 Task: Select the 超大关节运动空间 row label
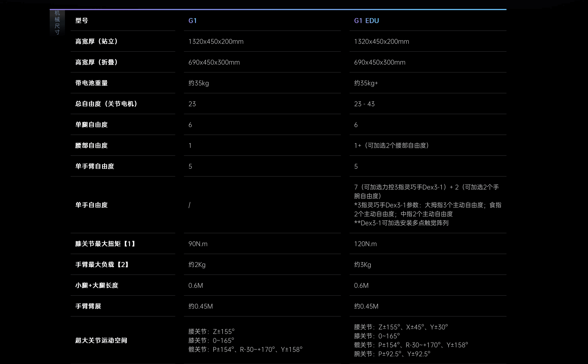101,340
